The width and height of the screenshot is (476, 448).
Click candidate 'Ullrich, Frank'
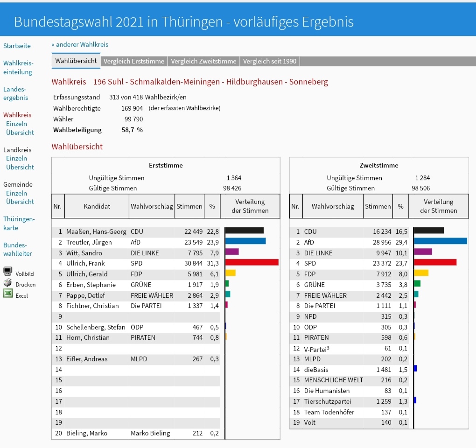click(85, 264)
